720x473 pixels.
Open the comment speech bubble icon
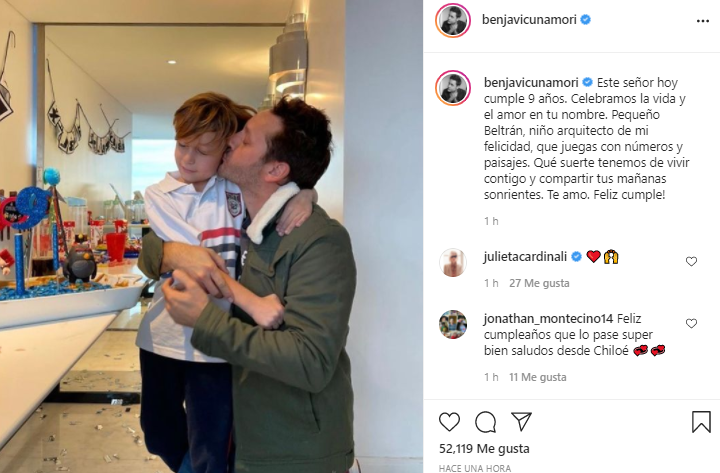(485, 422)
